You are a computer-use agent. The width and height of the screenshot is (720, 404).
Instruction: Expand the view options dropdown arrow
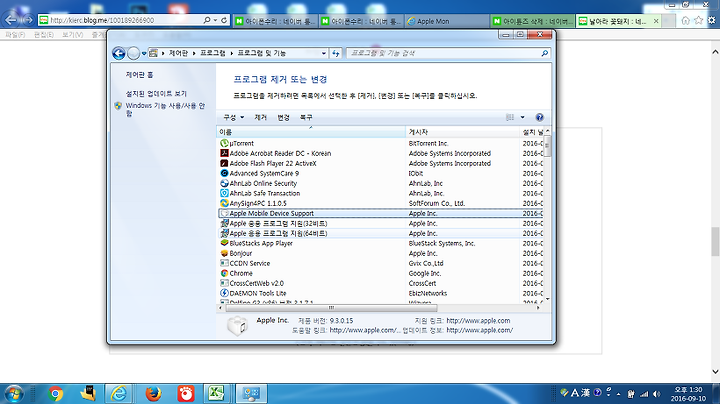point(522,117)
